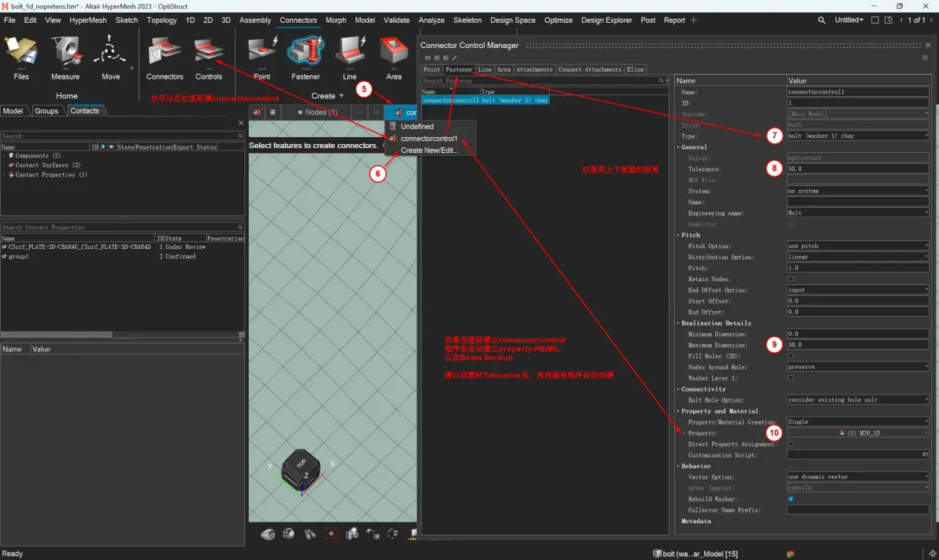Enable the Fill Holes (2D) checkbox
Image resolution: width=939 pixels, height=560 pixels.
tap(790, 356)
